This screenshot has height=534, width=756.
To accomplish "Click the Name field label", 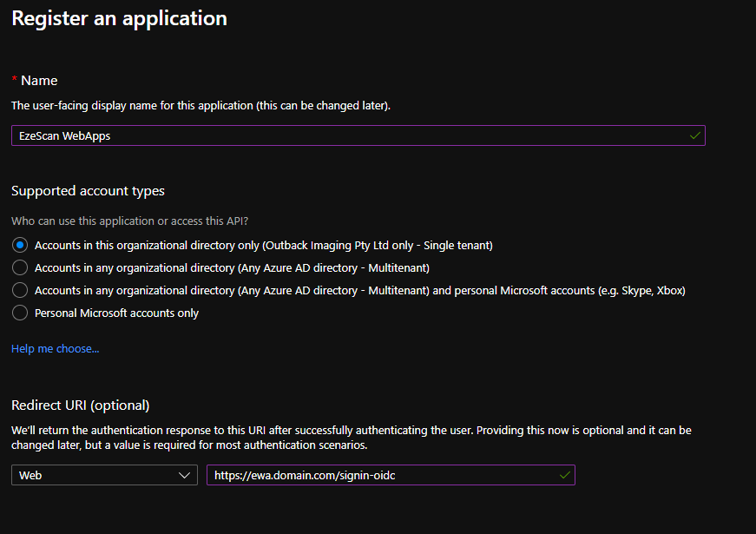I will coord(39,80).
